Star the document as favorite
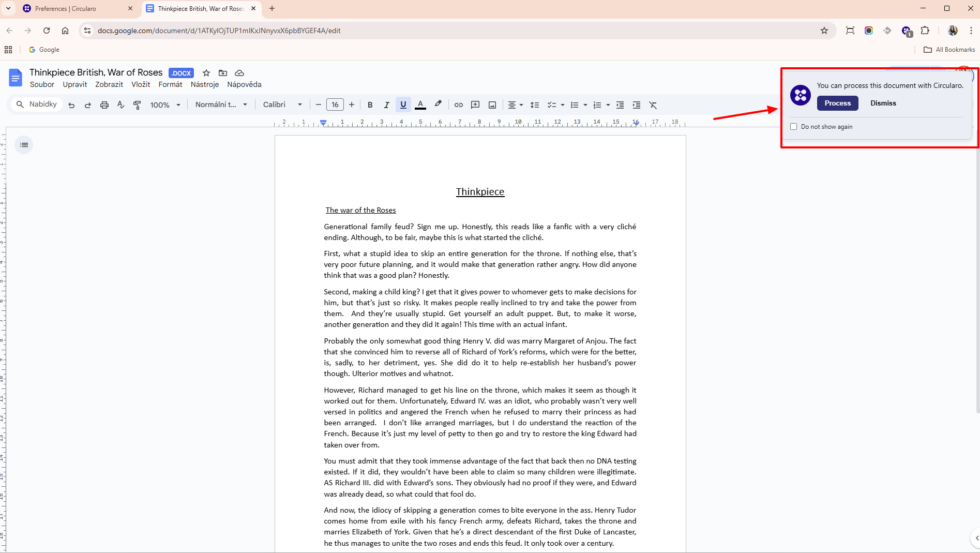The width and height of the screenshot is (980, 553). (206, 73)
